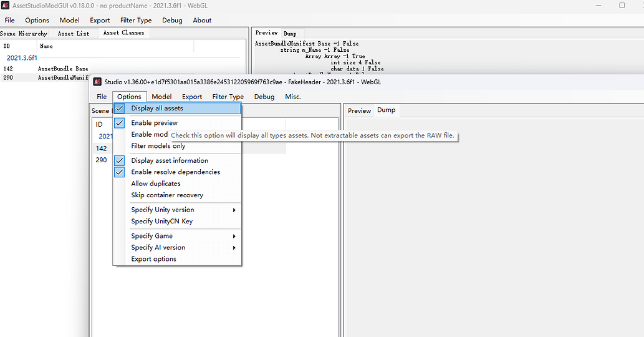The height and width of the screenshot is (337, 644).
Task: Select the AssetBundle Base row with ID 142
Action: [62, 69]
